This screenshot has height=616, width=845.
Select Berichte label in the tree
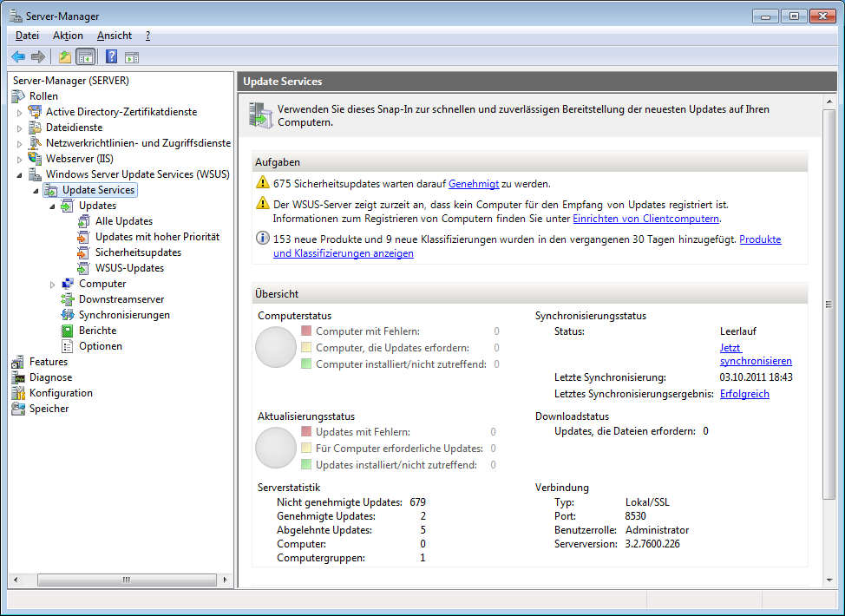coord(97,331)
